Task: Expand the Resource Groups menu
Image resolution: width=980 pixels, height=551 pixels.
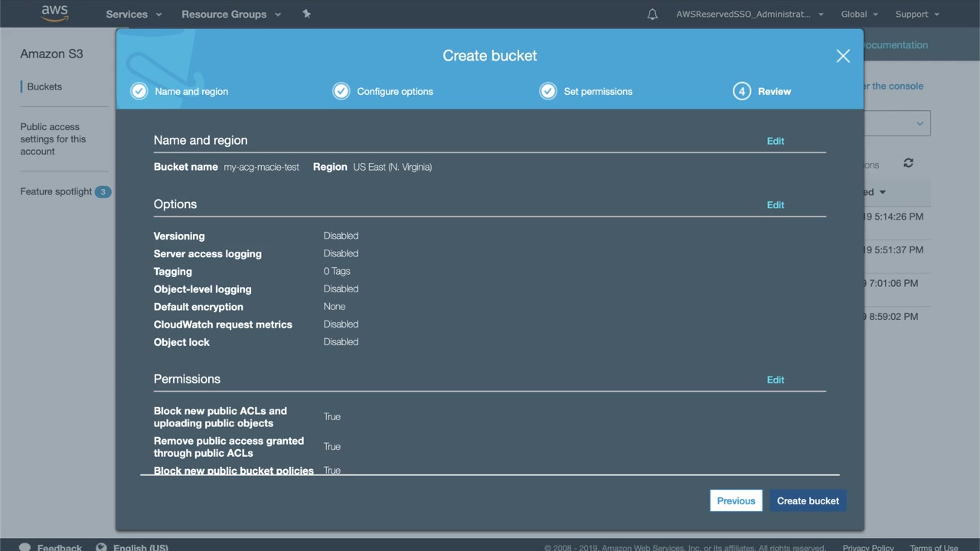Action: (x=231, y=14)
